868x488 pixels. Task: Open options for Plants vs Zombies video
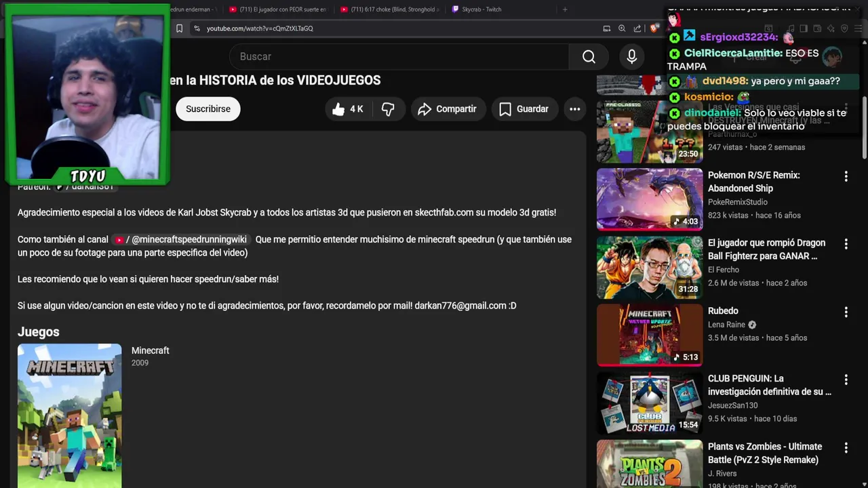pyautogui.click(x=846, y=448)
